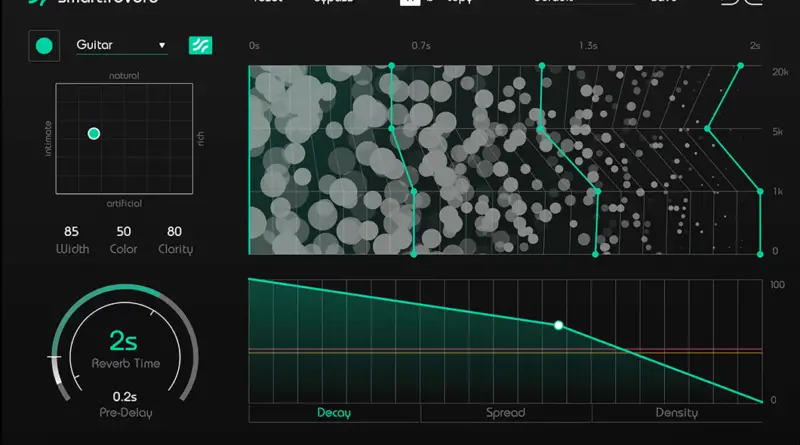800x445 pixels.
Task: Click the 'rich' label beside the matrix
Action: (x=201, y=138)
